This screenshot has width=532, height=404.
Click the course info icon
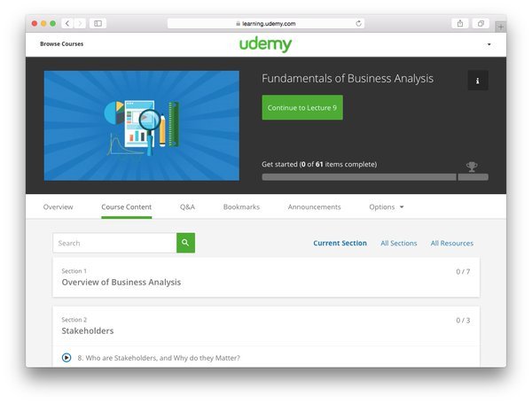pyautogui.click(x=478, y=81)
